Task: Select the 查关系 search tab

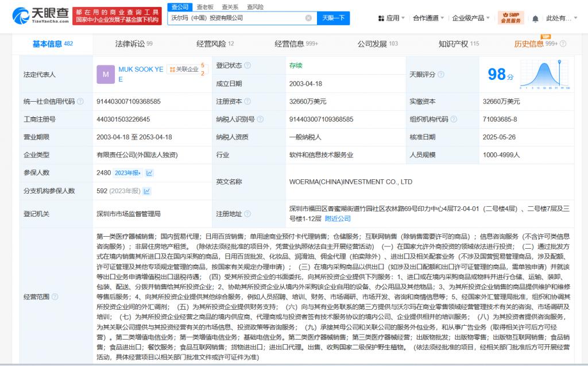Action: pyautogui.click(x=230, y=7)
